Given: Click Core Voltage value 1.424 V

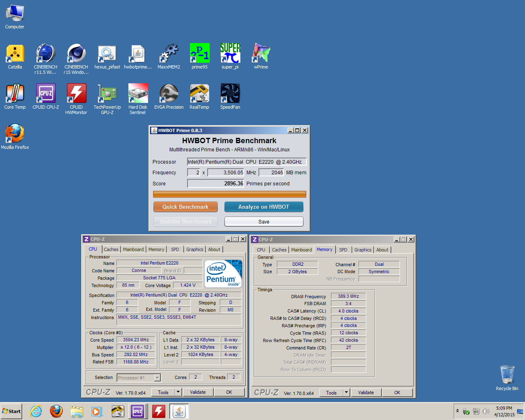Looking at the screenshot, I should (x=188, y=285).
